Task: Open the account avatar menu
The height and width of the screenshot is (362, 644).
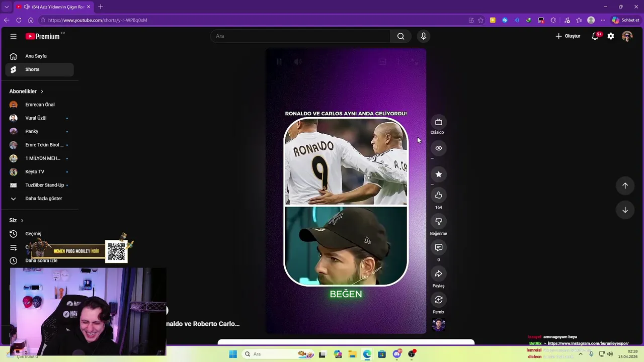Action: (627, 36)
